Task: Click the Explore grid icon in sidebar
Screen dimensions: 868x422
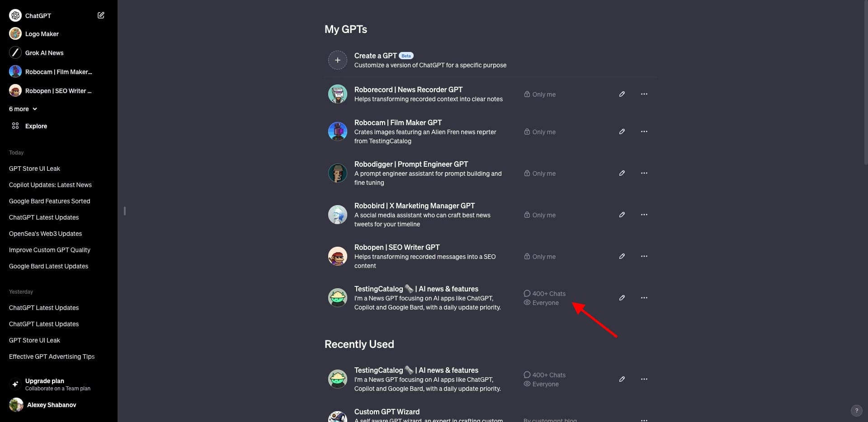Action: tap(15, 126)
